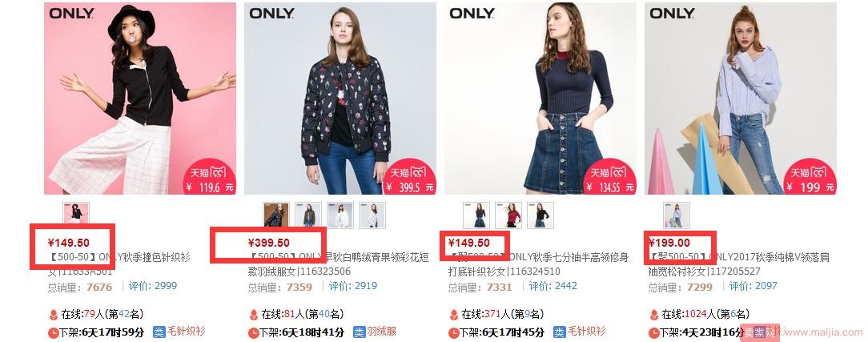The image size is (868, 342).
Task: View the 评价: 2442 reviews link
Action: 553,286
